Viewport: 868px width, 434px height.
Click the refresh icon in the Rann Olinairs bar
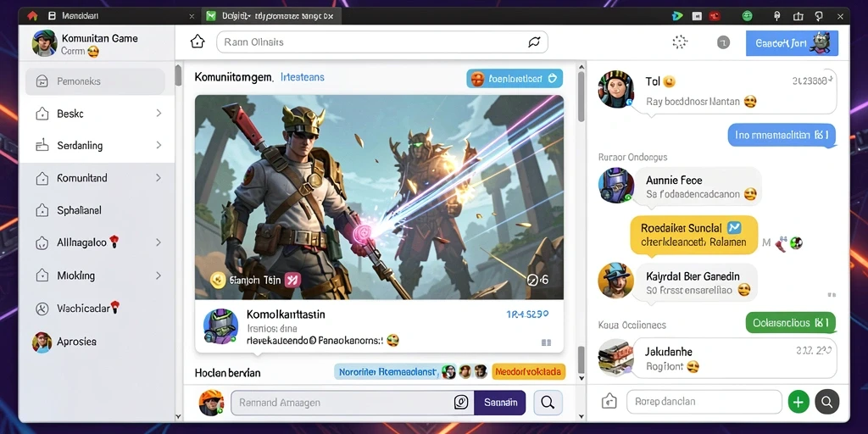tap(534, 42)
